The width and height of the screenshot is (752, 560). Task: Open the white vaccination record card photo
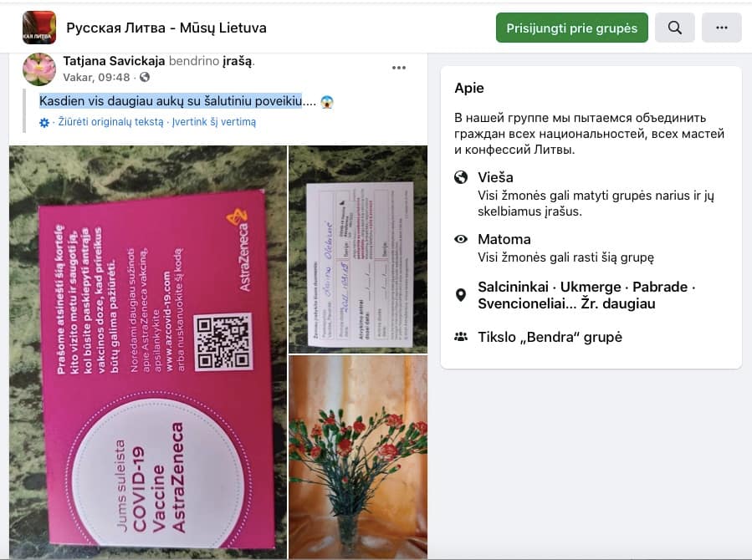click(358, 249)
